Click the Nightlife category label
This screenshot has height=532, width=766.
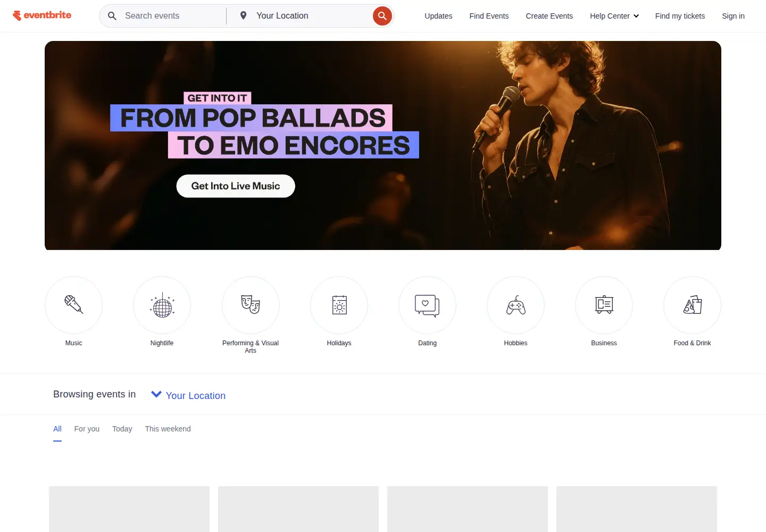[x=162, y=343]
